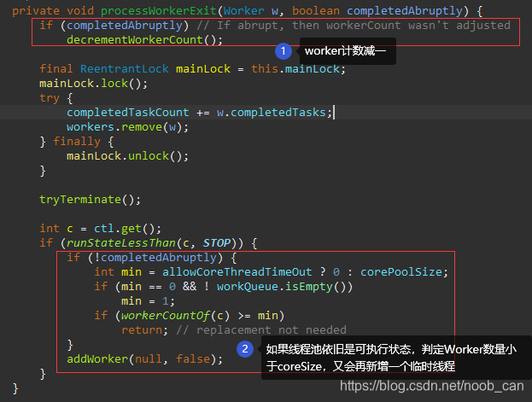The image size is (532, 402).
Task: Click allowCoreThreadTimeOut field
Action: pyautogui.click(x=237, y=272)
